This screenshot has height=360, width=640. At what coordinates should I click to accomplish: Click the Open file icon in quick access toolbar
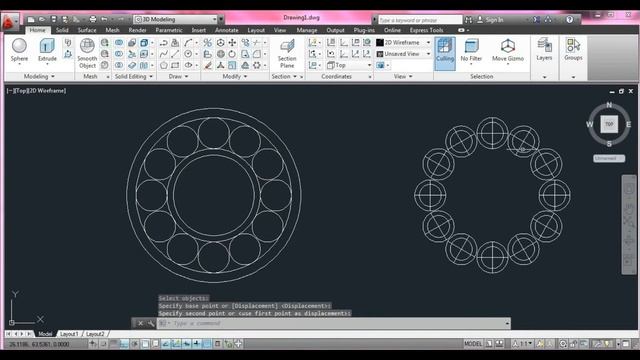(42, 19)
